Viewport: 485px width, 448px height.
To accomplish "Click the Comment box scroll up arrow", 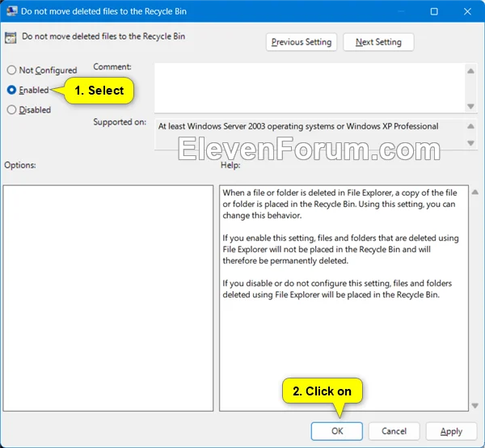I will click(x=470, y=71).
